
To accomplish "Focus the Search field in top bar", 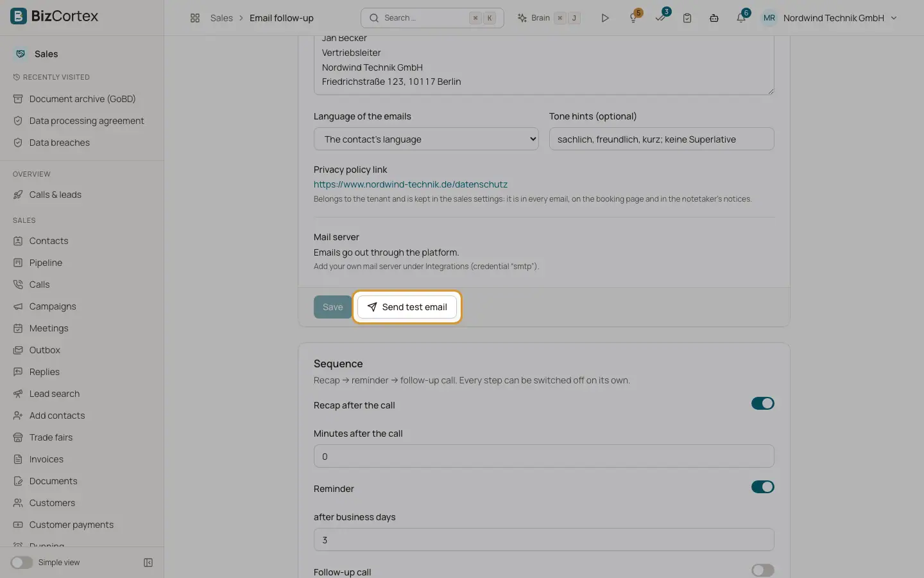I will (432, 18).
